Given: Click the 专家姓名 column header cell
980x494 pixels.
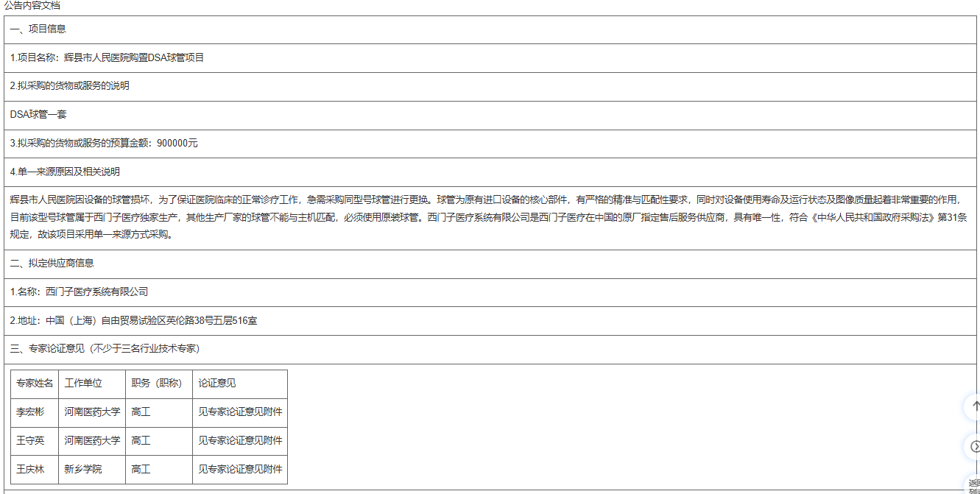Looking at the screenshot, I should click(35, 384).
